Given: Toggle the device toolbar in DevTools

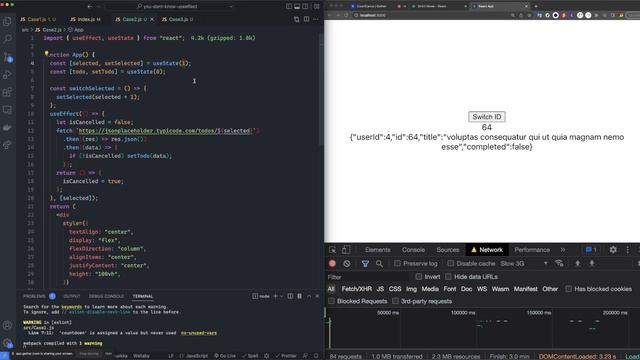Looking at the screenshot, I should click(346, 250).
